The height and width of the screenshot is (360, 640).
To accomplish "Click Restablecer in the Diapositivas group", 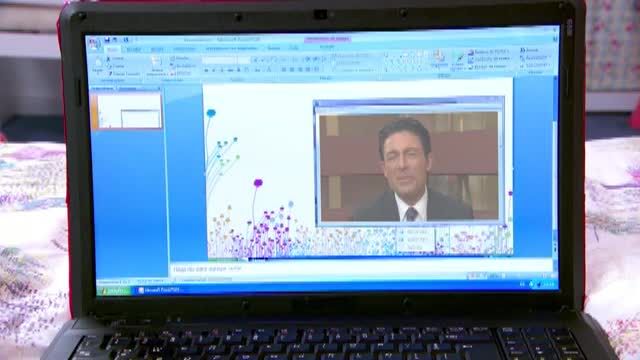I will click(183, 66).
